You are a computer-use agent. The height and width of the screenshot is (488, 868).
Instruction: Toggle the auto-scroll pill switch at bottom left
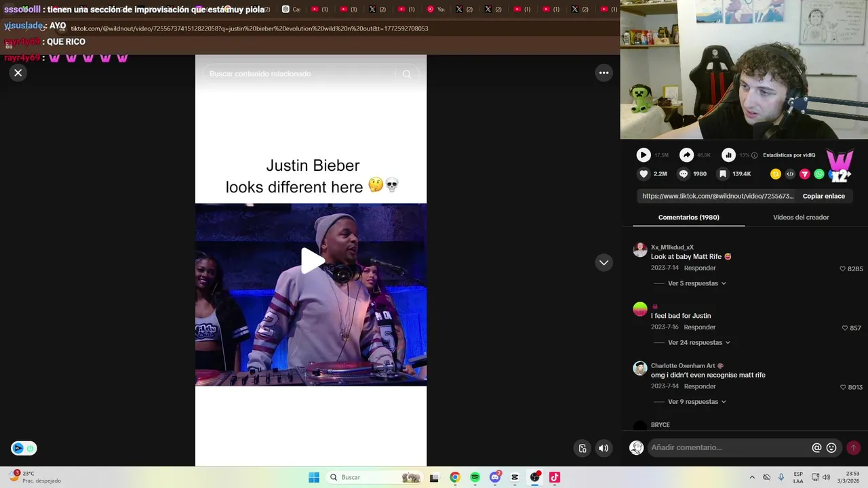(x=24, y=448)
